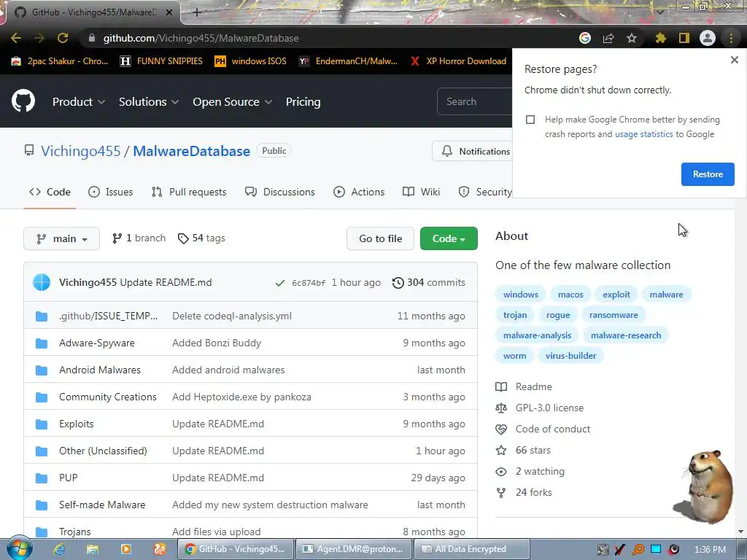
Task: Close the GitHub browser tab
Action: [169, 12]
